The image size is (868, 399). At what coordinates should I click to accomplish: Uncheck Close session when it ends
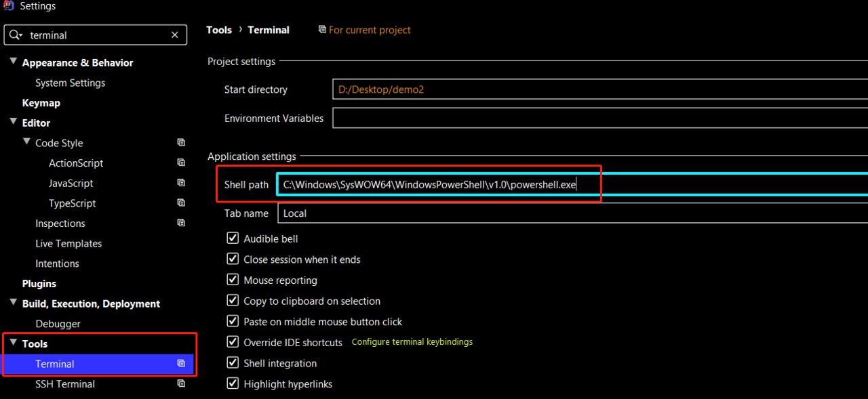233,259
